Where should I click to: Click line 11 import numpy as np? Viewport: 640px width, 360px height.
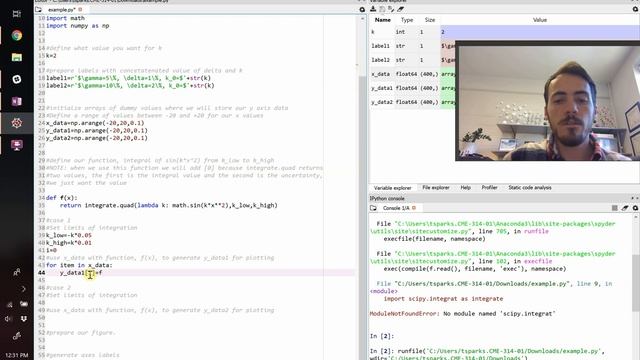click(x=78, y=26)
